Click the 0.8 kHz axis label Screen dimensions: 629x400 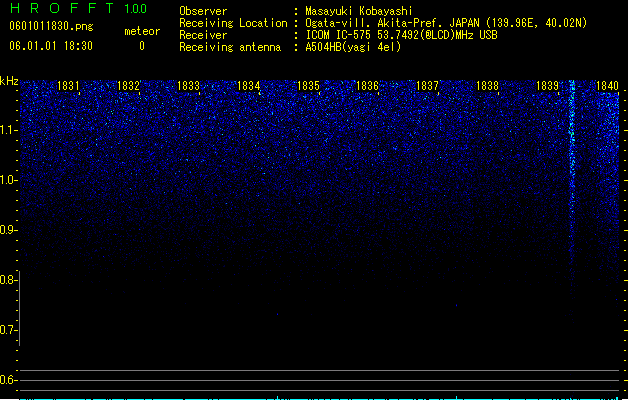8,280
